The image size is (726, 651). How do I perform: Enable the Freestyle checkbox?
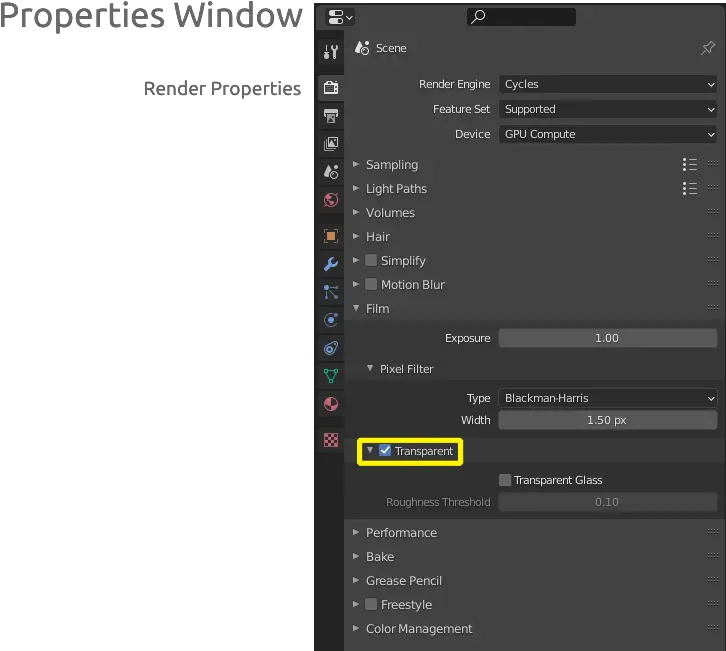pos(371,604)
